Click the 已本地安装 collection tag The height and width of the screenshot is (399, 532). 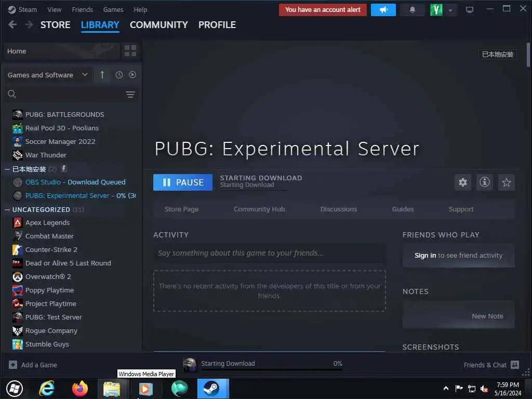[497, 54]
